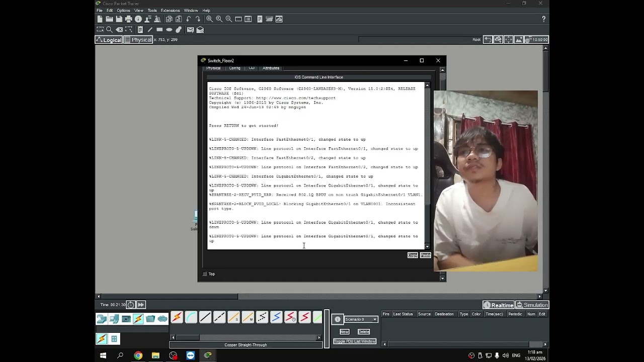Open Physical tab in Switch_Floor2 window
The height and width of the screenshot is (362, 644).
(x=213, y=68)
